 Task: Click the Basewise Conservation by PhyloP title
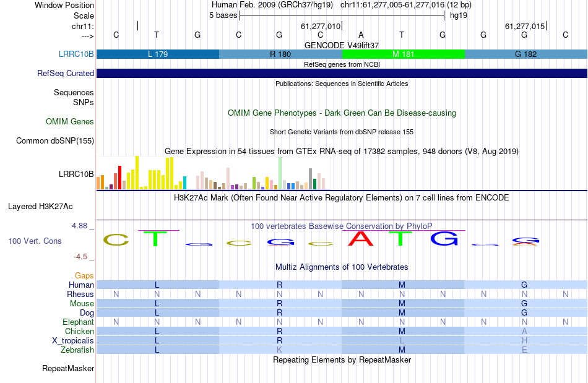[342, 226]
